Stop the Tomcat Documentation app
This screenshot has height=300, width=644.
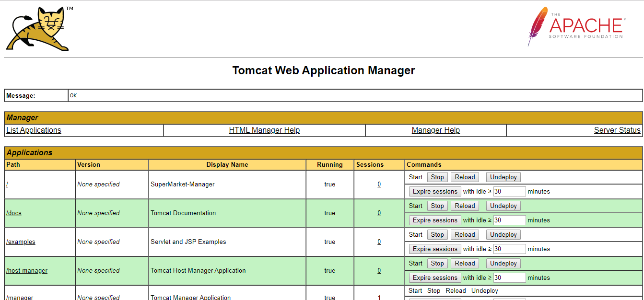click(x=437, y=206)
